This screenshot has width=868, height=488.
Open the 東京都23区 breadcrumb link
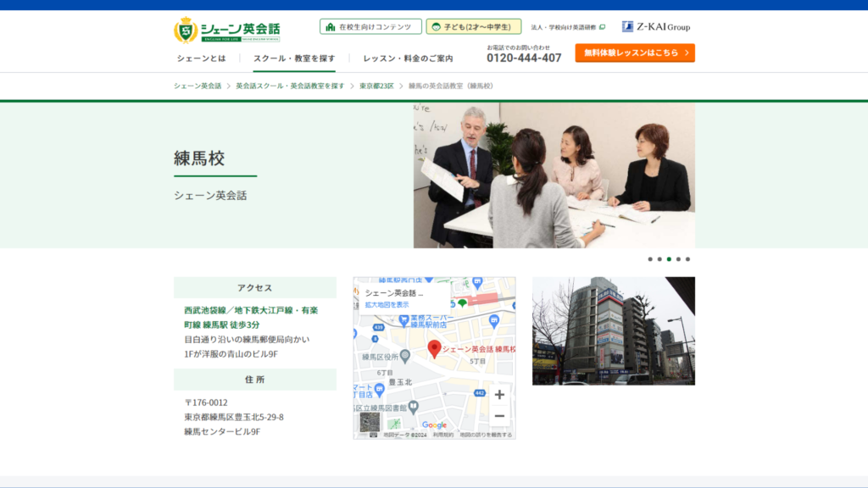(x=376, y=86)
